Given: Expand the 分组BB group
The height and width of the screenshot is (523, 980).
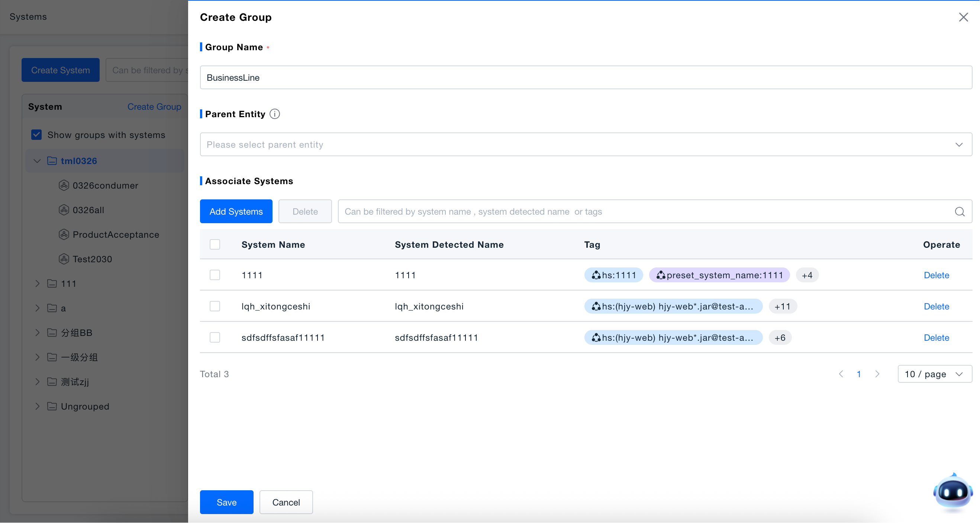Looking at the screenshot, I should (37, 333).
